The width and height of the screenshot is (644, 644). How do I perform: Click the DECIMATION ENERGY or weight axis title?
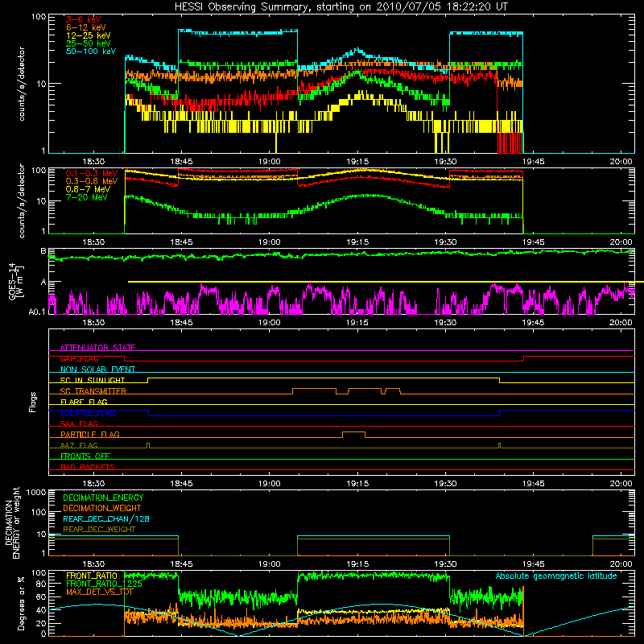click(x=12, y=522)
